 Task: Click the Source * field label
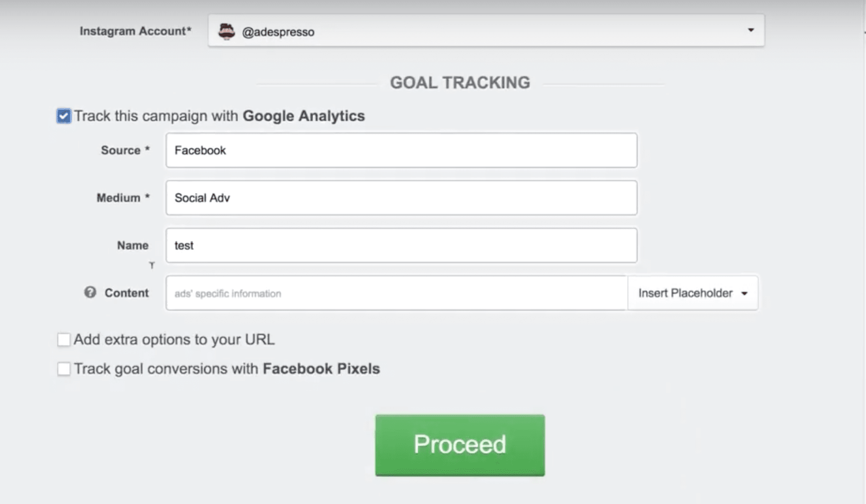pyautogui.click(x=125, y=150)
